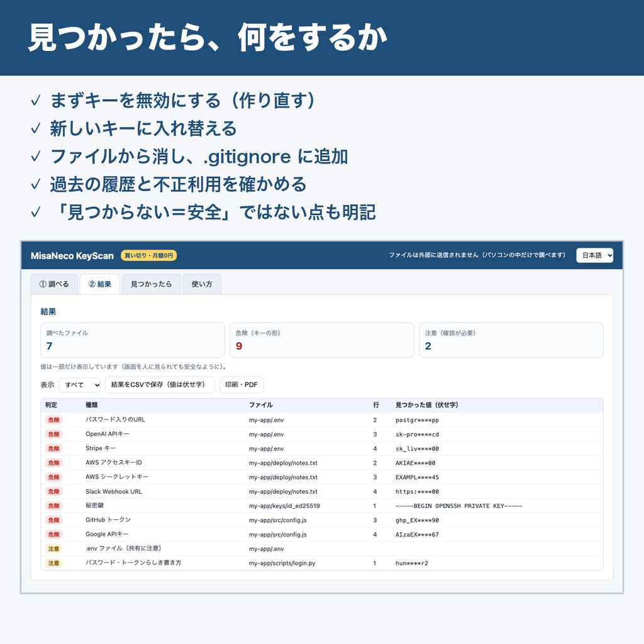Select the .env ファイル(共有に注意) cell

(124, 548)
